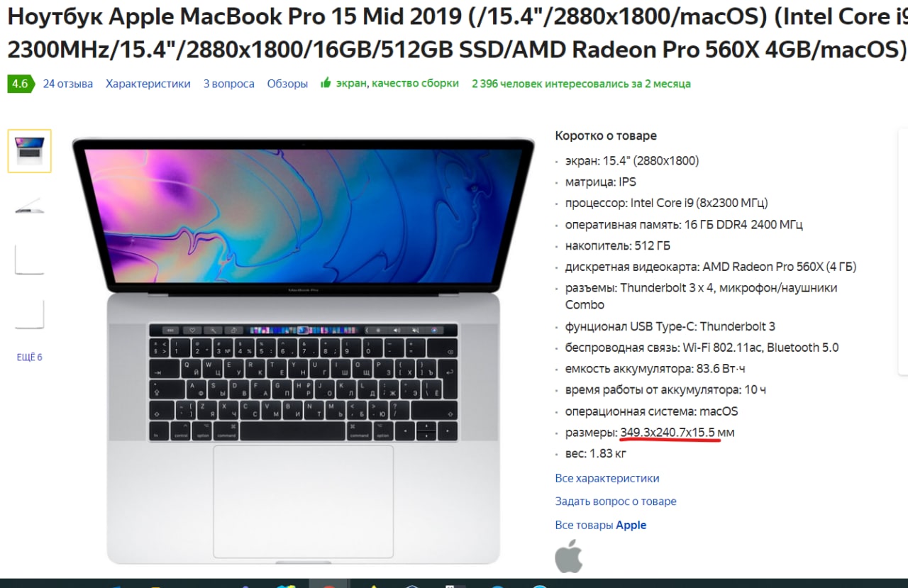
Task: Select the side-view laptop thumbnail
Action: click(x=30, y=206)
